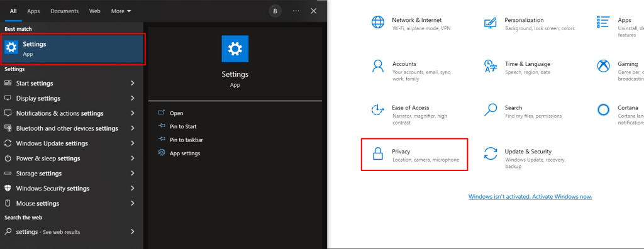Click the Pin to Start pin icon
The height and width of the screenshot is (249, 644).
(x=162, y=126)
